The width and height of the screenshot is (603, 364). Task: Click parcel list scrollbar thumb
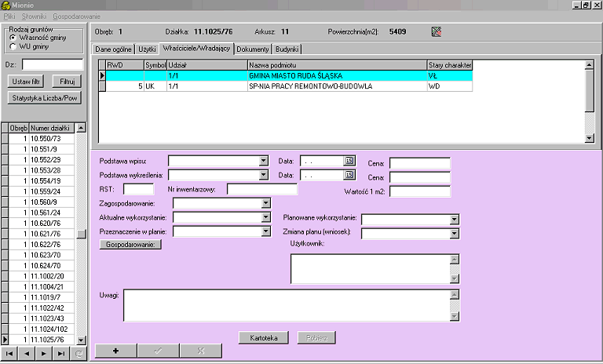pyautogui.click(x=81, y=234)
